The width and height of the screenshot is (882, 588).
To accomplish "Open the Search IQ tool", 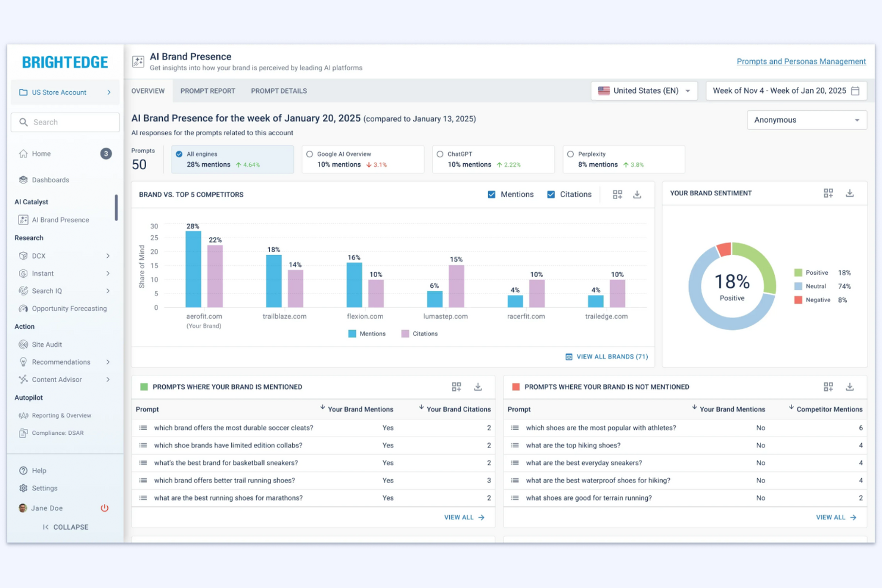I will [47, 291].
